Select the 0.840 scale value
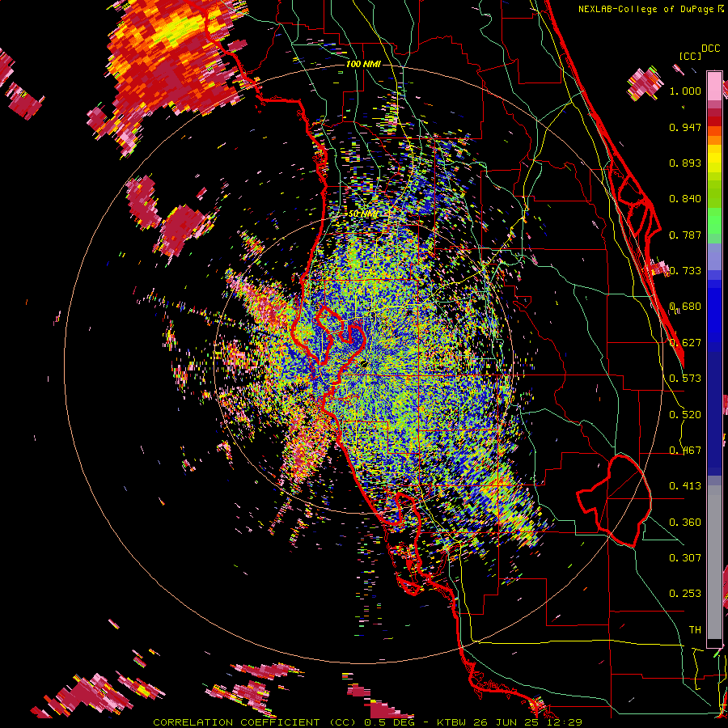 pos(685,199)
